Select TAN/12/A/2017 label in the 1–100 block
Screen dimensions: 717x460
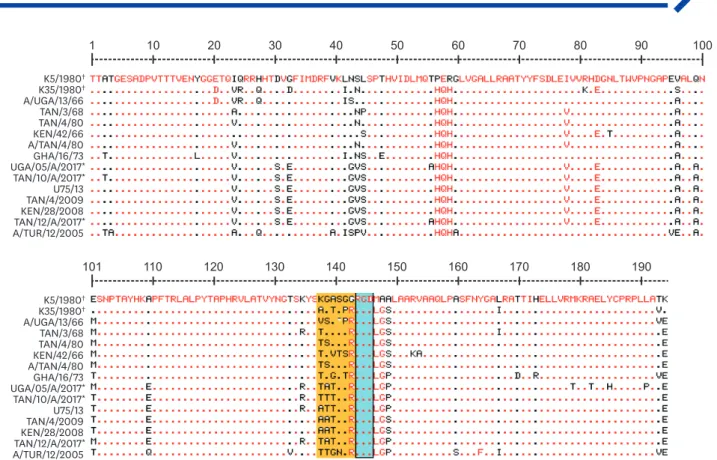[49, 222]
